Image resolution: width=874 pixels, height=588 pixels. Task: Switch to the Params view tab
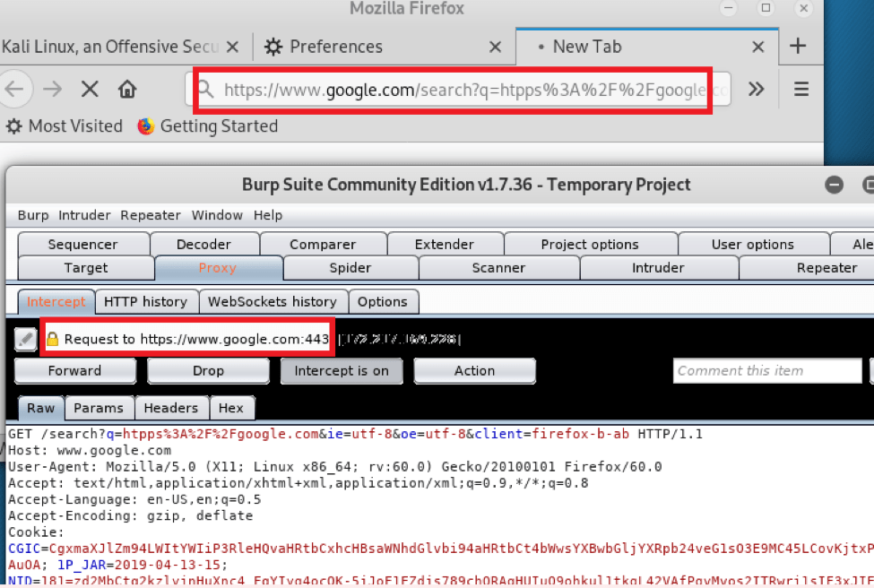99,408
